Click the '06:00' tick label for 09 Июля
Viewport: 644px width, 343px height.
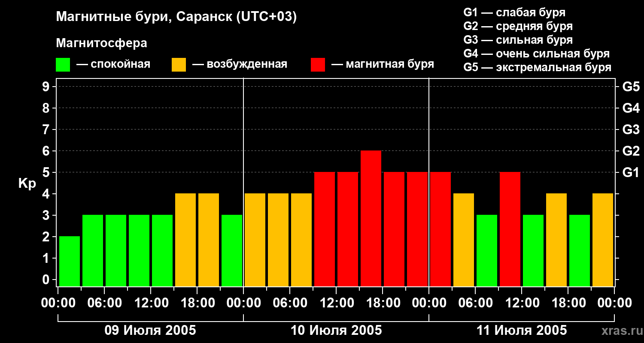[x=104, y=303]
